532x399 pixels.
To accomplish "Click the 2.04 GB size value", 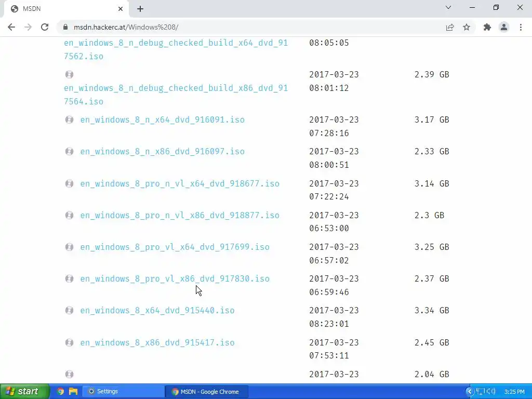I will 432,374.
